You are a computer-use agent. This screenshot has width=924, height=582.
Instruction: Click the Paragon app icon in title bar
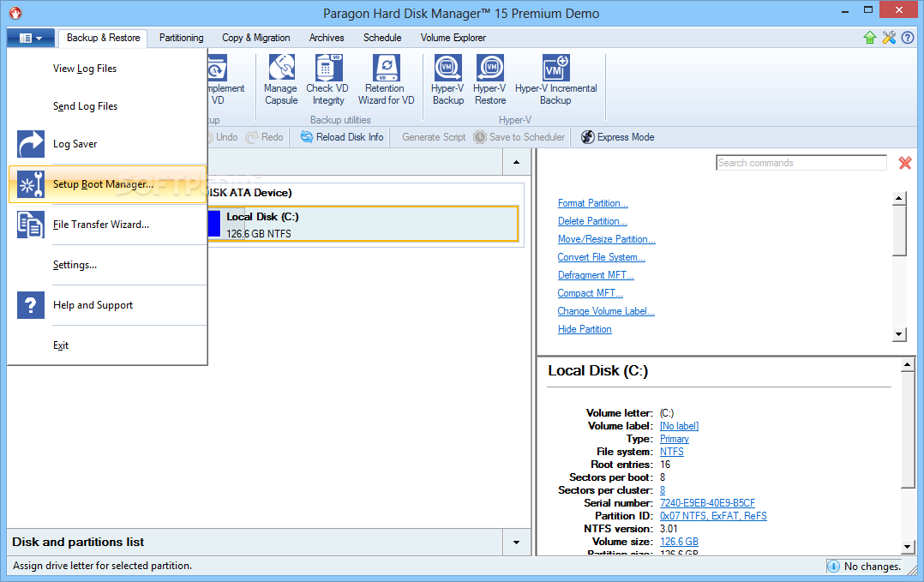(x=16, y=12)
